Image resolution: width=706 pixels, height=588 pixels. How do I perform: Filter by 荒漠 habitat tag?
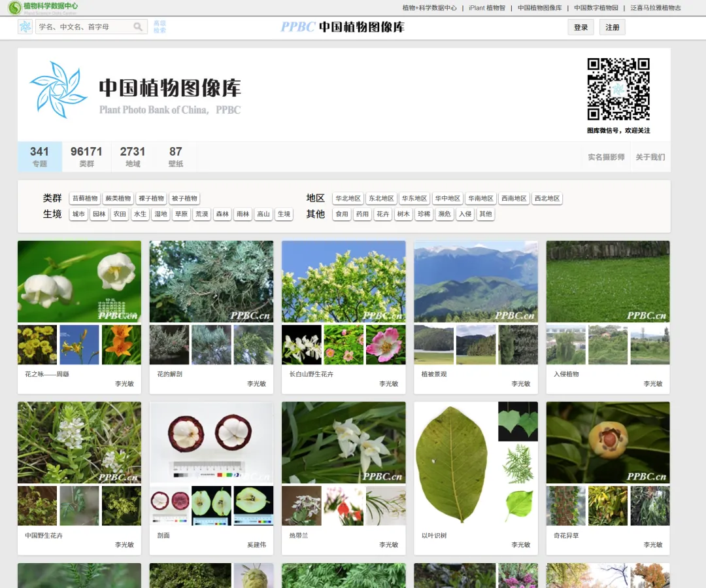coord(202,214)
